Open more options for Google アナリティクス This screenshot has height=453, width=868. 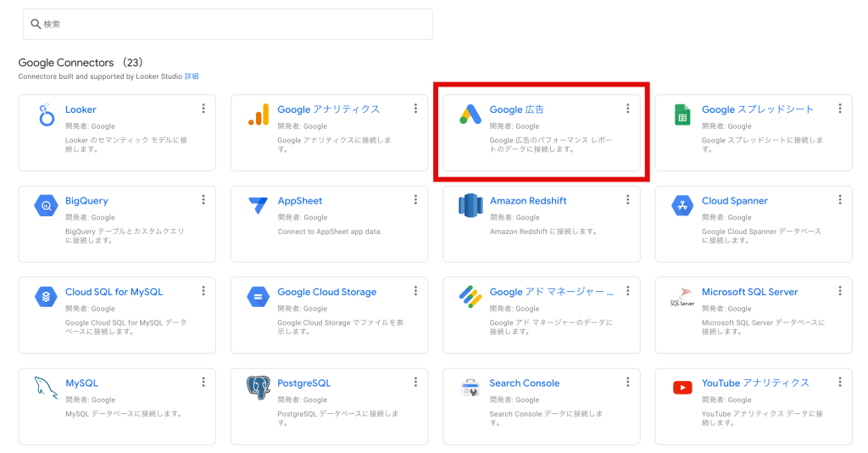(x=415, y=109)
